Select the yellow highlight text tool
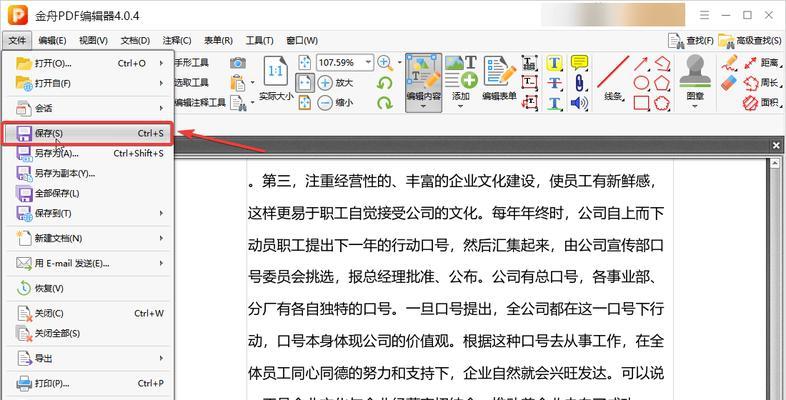Image resolution: width=786 pixels, height=400 pixels. (x=554, y=63)
